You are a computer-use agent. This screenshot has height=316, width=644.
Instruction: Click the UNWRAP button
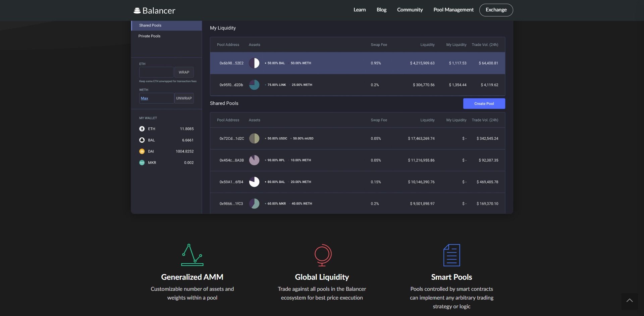coord(184,98)
